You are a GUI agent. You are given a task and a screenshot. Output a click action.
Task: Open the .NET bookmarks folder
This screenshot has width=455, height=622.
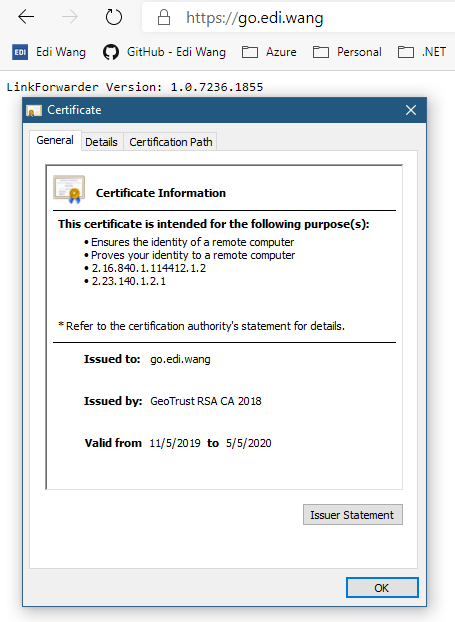pos(422,52)
